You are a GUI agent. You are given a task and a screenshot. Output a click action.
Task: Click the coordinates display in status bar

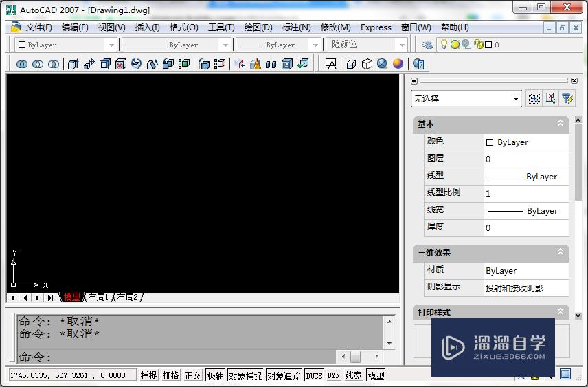(73, 375)
